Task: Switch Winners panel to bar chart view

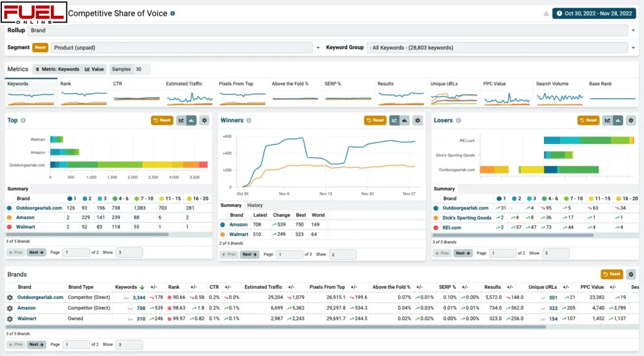Action: click(x=404, y=120)
